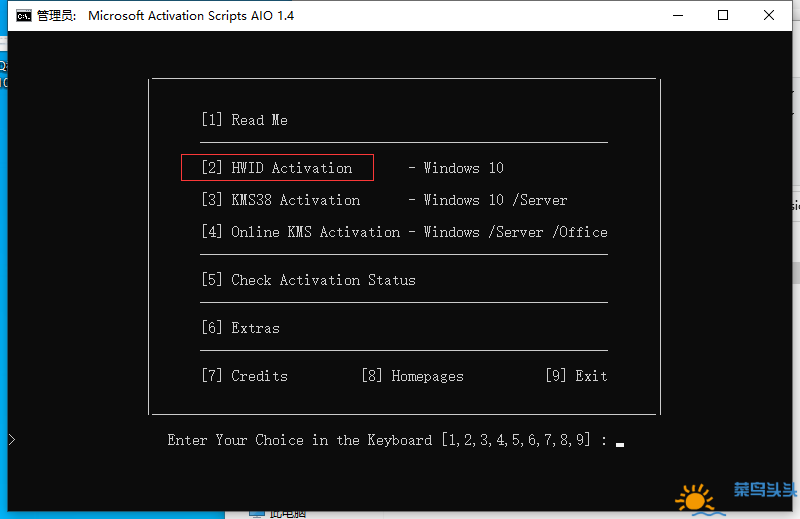Click the cmd icon in the title bar

point(23,16)
